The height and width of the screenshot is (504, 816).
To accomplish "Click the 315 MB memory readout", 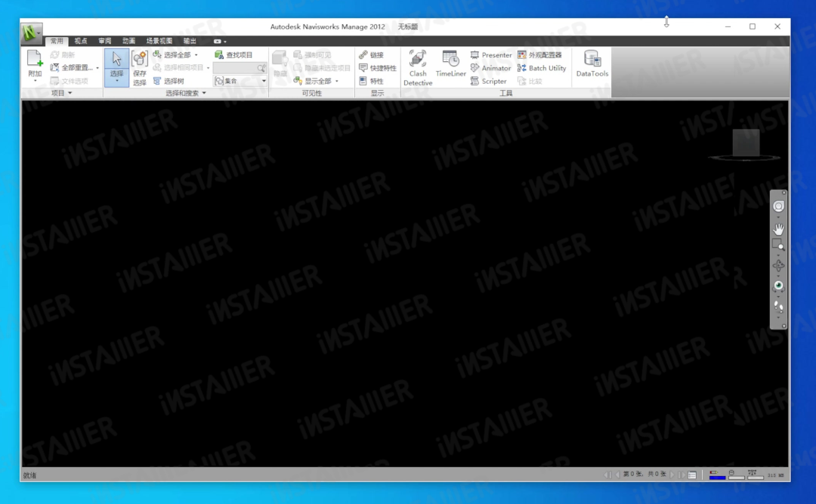I will coord(775,475).
